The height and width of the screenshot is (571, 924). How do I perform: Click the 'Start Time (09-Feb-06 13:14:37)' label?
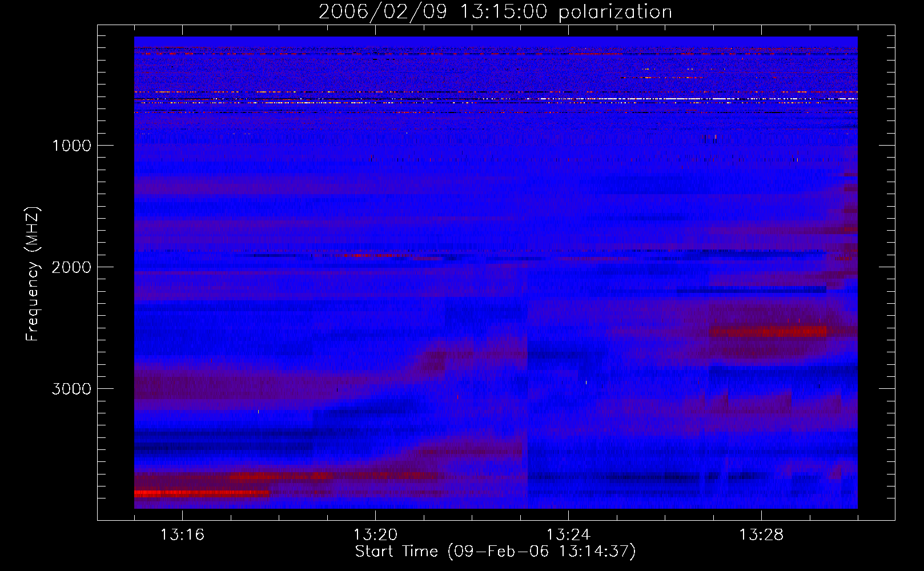pos(495,552)
